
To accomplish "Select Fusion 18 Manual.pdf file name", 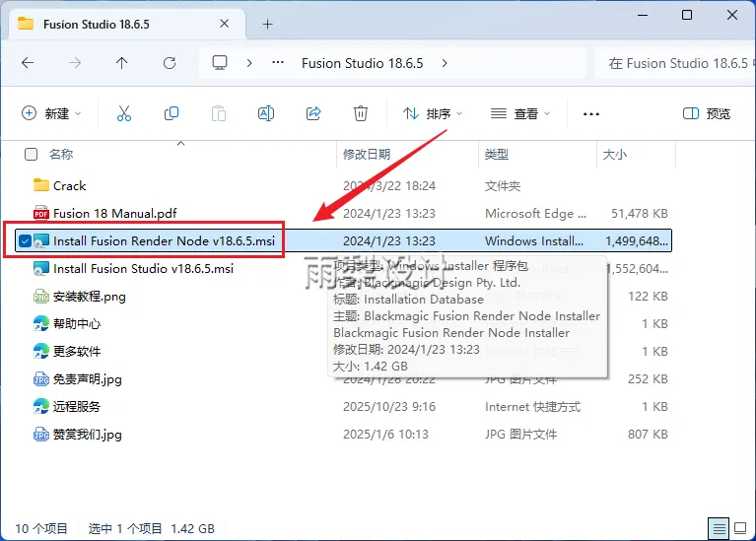I will click(x=114, y=213).
